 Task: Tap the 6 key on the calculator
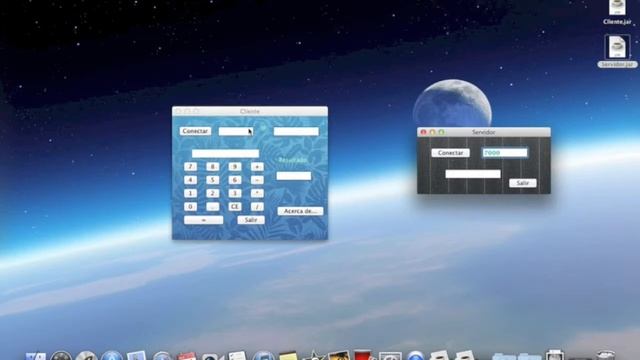tap(235, 180)
